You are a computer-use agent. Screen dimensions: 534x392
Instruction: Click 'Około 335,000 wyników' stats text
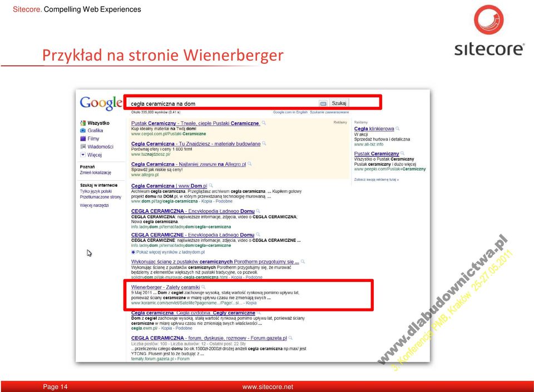click(x=156, y=112)
